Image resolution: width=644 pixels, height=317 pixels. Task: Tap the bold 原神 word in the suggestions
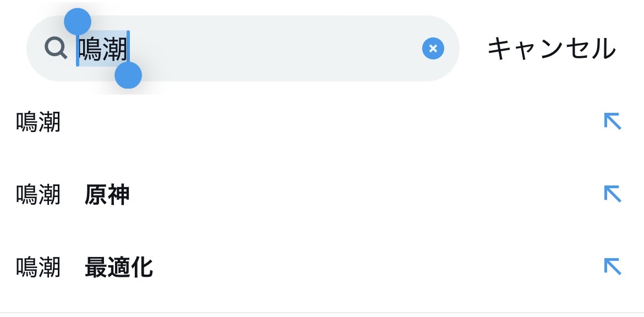[107, 195]
